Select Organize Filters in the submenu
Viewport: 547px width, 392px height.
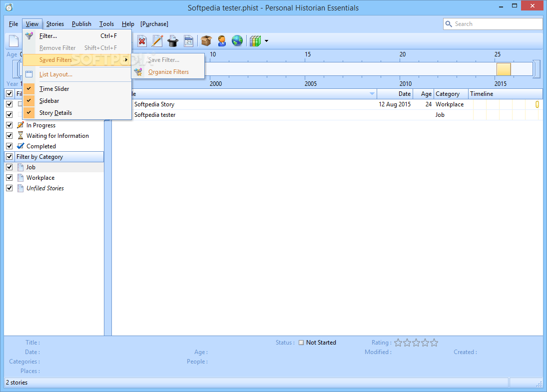pos(168,72)
